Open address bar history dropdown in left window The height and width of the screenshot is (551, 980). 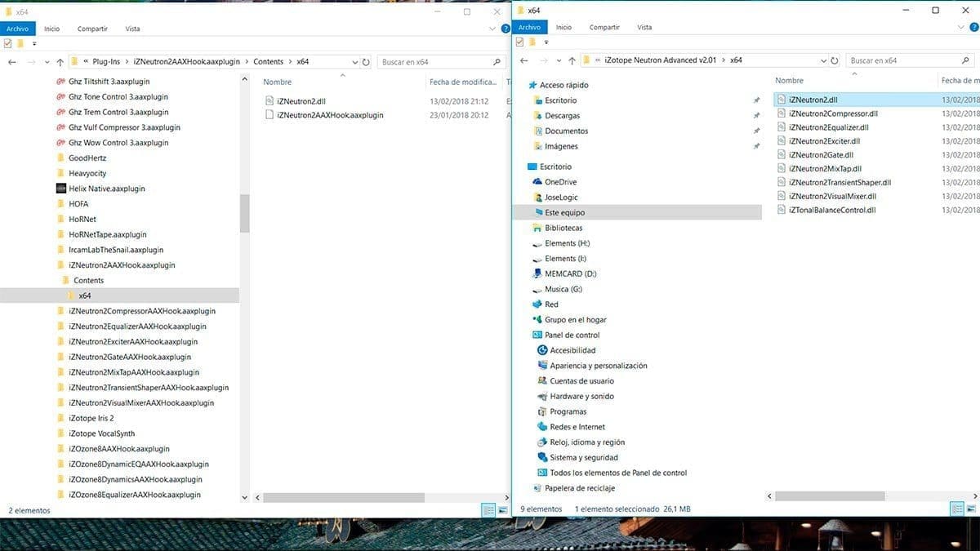(355, 62)
